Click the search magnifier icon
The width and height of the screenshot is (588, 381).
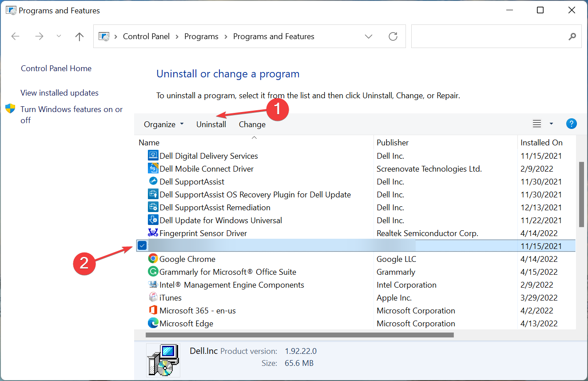(572, 36)
